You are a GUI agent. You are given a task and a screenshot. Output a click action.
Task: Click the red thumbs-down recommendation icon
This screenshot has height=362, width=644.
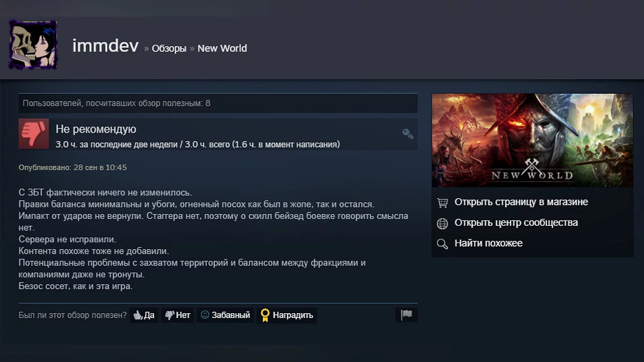34,134
